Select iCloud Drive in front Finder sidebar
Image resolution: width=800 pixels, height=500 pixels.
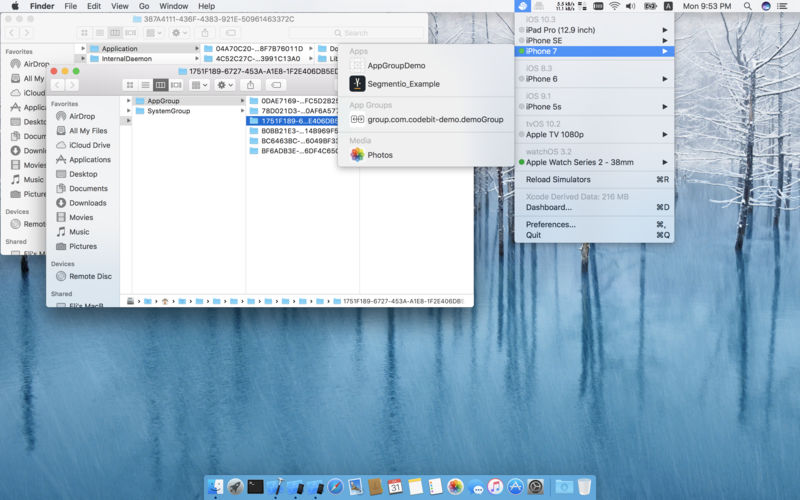84,145
